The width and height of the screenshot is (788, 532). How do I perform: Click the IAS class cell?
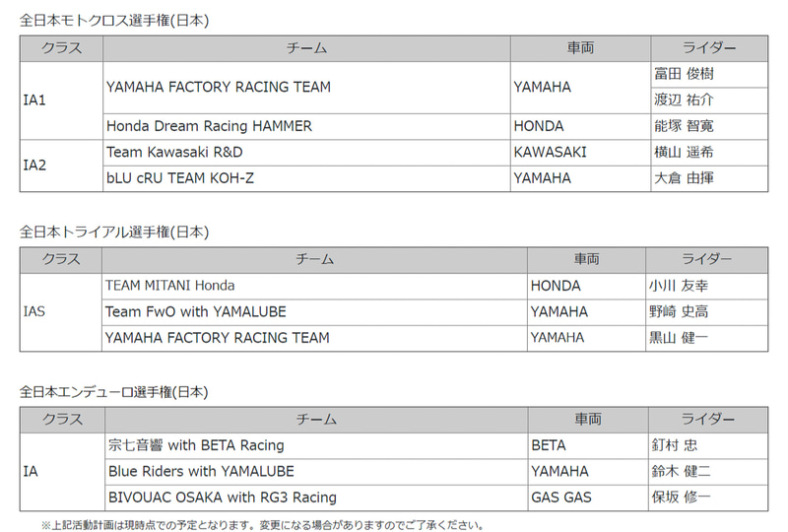click(x=34, y=312)
